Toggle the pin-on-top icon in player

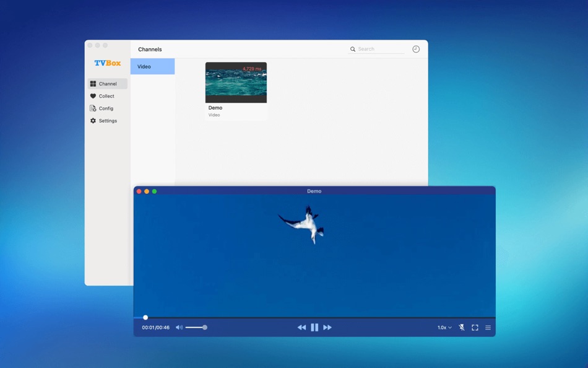click(x=462, y=328)
